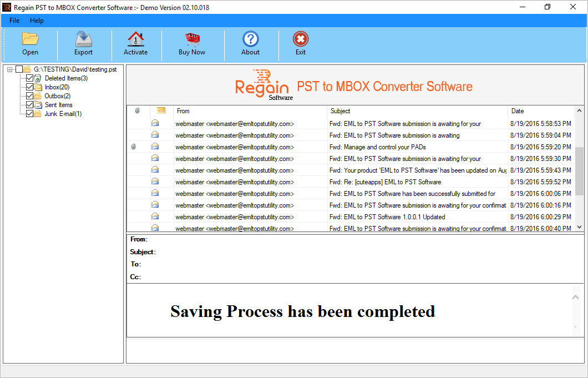Image resolution: width=588 pixels, height=378 pixels.
Task: Select email 'Fwd: EML to PST Software 1.0.0.1 Updated'
Action: point(387,216)
